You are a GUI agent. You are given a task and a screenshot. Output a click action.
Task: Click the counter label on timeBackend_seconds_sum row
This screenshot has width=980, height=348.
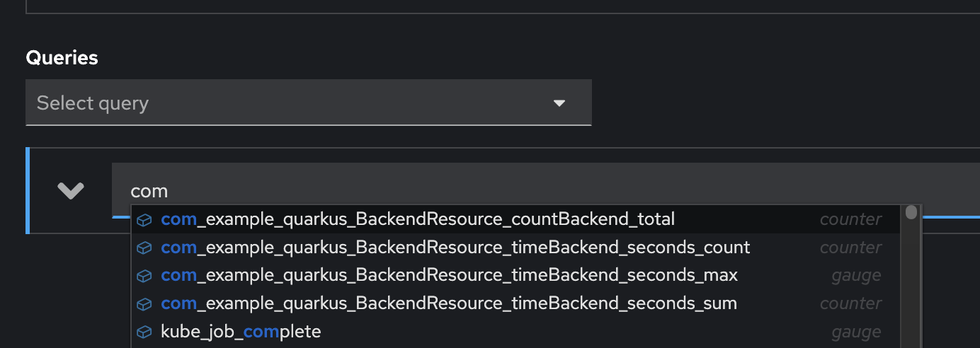pos(850,303)
